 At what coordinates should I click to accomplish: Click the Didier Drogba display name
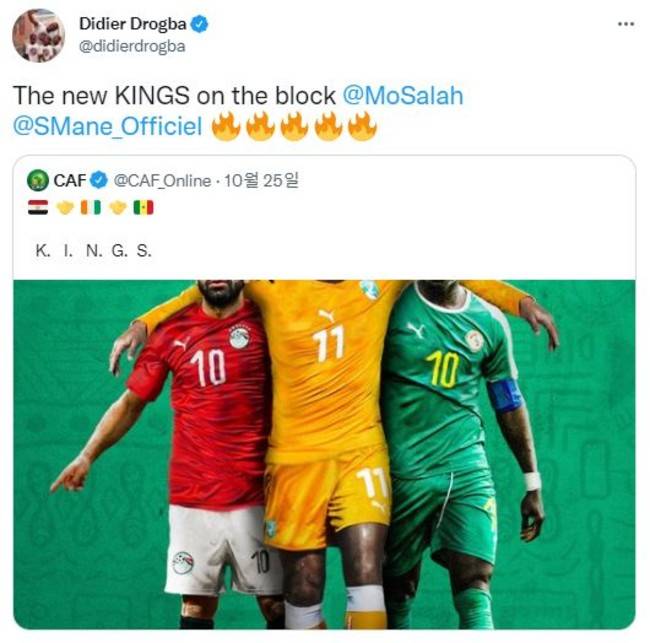coord(133,24)
